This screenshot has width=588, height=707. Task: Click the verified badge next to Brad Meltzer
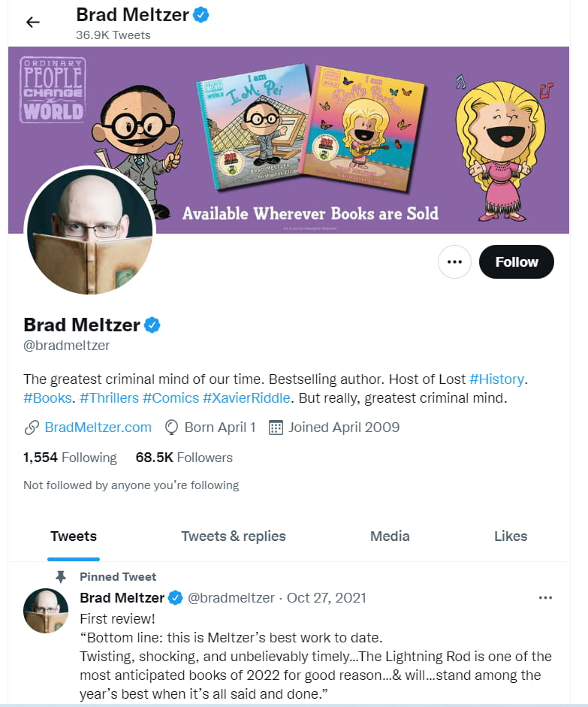coord(152,325)
